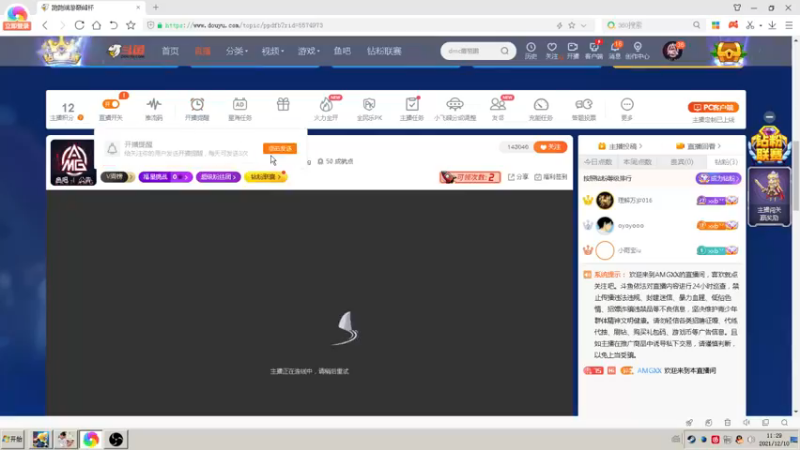Switch to the 钻粉(3) tab
The width and height of the screenshot is (800, 450).
pos(726,162)
